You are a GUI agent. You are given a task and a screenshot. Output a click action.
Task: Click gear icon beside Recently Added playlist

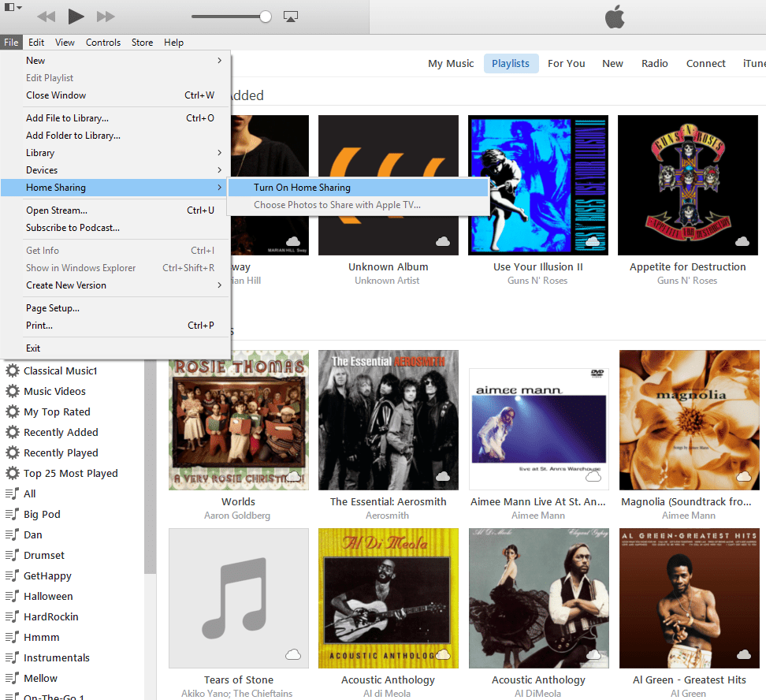point(12,433)
